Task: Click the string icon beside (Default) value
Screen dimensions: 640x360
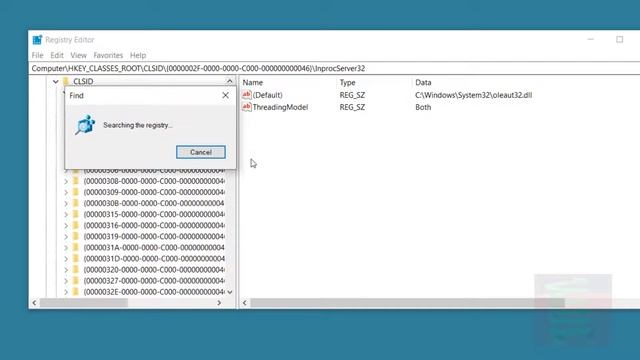Action: 247,95
